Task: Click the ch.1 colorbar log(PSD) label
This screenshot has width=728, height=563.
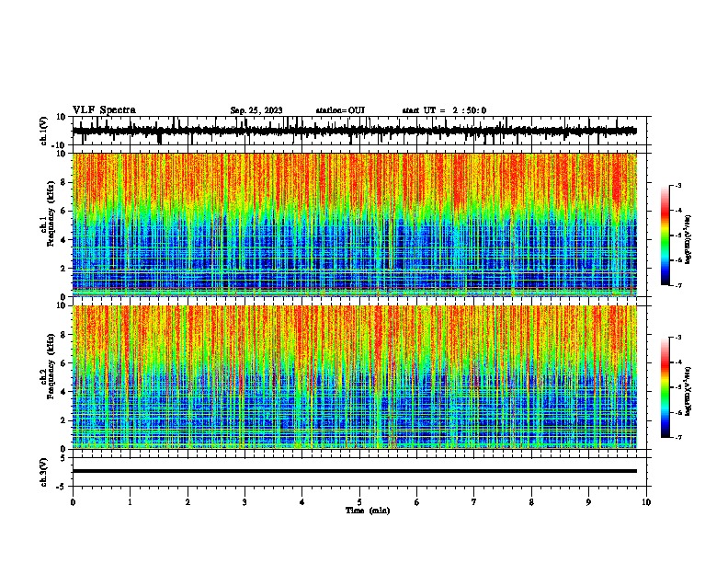Action: coord(688,240)
